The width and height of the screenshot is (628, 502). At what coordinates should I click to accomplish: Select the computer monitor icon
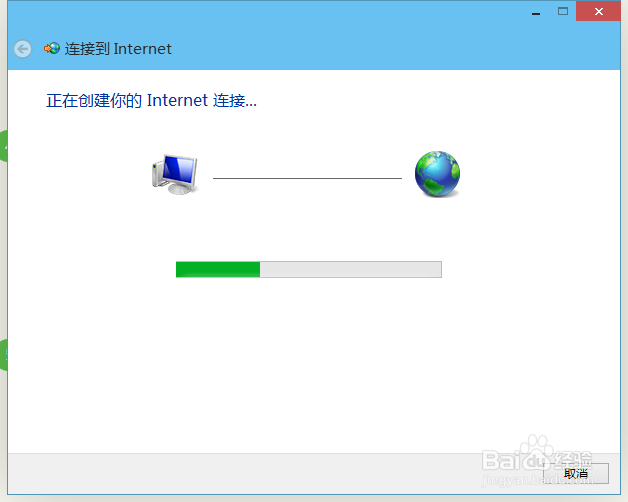click(175, 174)
